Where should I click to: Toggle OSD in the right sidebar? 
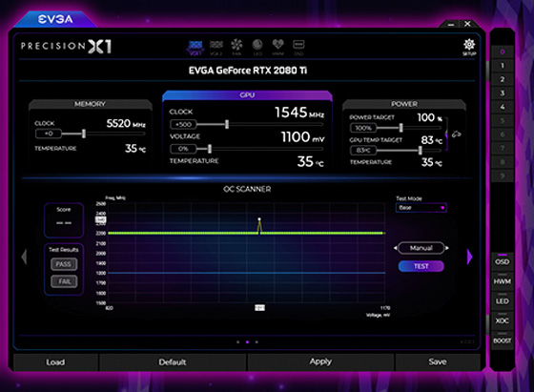(x=503, y=261)
